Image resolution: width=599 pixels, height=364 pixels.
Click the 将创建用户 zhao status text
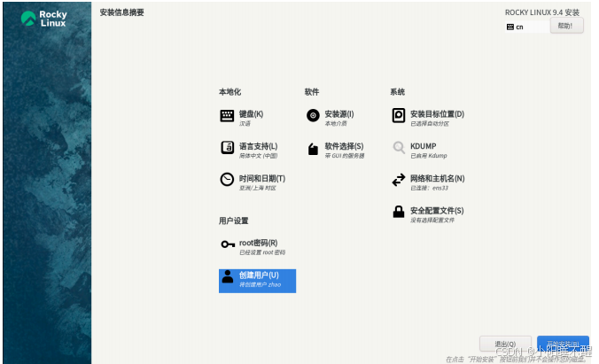point(260,284)
